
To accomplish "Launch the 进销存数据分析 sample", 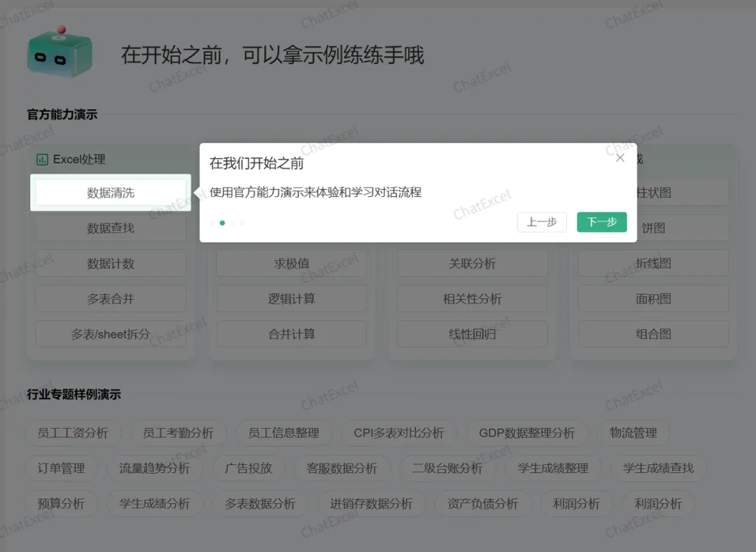I will 371,503.
